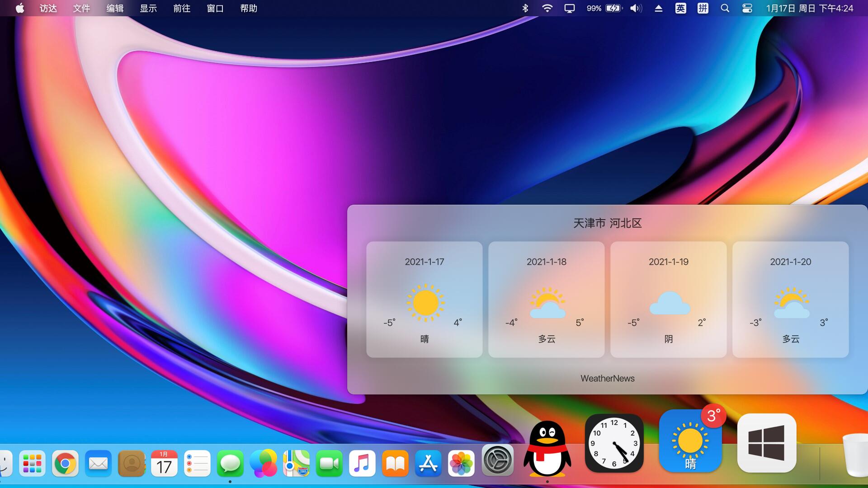This screenshot has width=868, height=488.
Task: Check the 2021-1-17 sunny weather card
Action: [x=424, y=300]
